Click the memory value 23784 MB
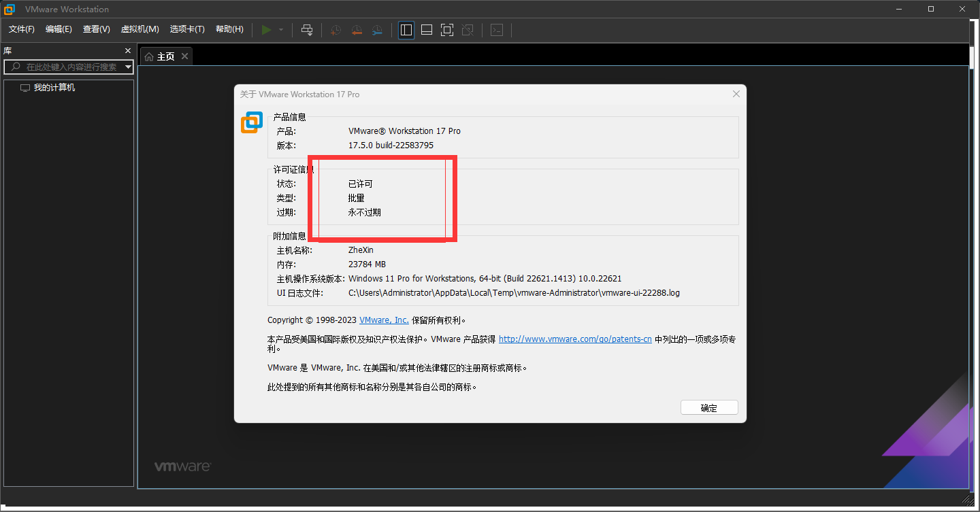The width and height of the screenshot is (980, 512). [x=367, y=264]
